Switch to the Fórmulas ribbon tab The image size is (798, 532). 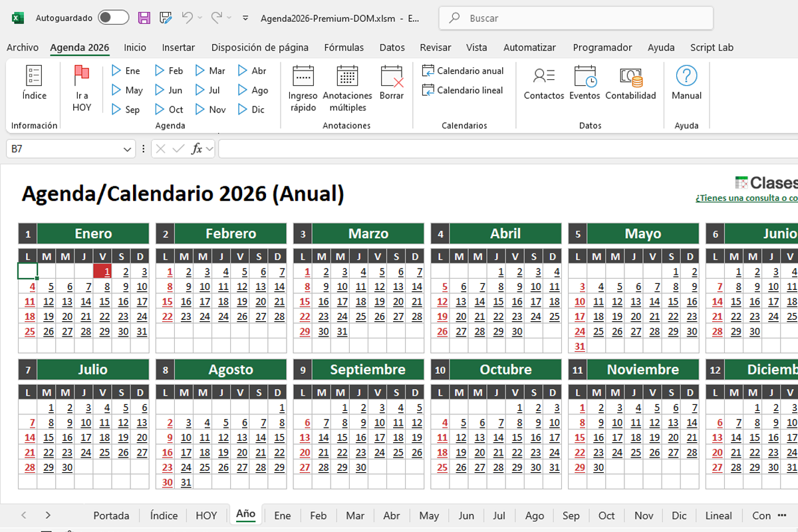[x=344, y=47]
